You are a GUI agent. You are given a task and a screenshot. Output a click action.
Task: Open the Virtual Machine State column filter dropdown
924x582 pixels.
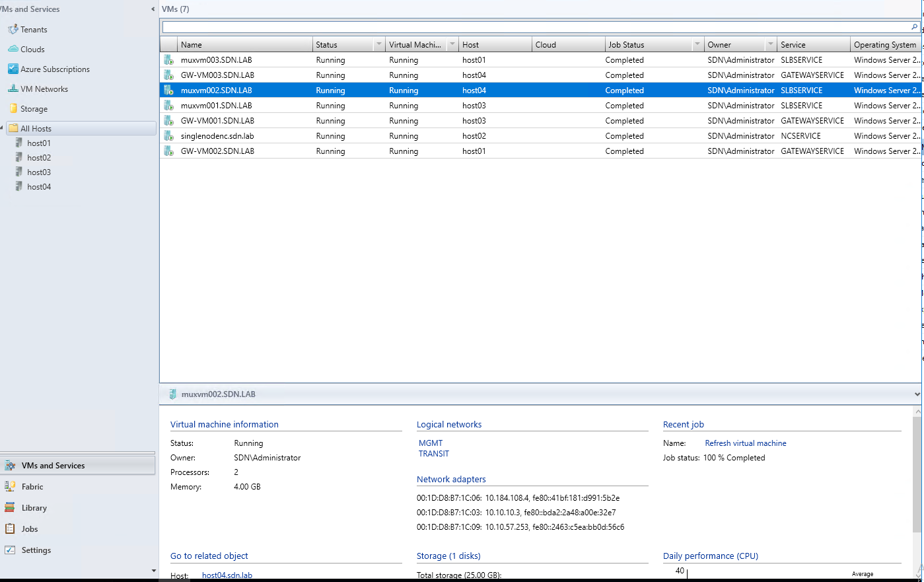[452, 44]
